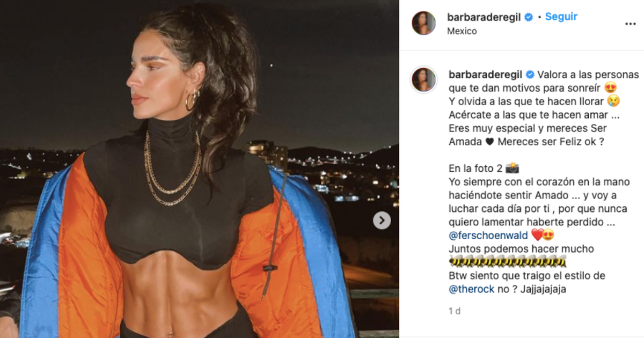
Task: Advance to the next photo with the carousel arrow
Action: (x=382, y=220)
